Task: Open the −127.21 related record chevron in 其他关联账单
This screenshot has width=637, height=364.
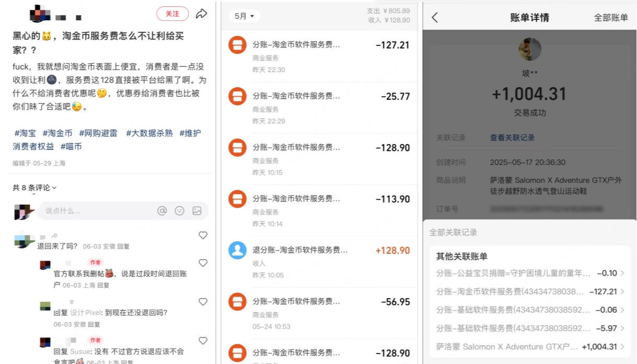Action: pyautogui.click(x=622, y=291)
